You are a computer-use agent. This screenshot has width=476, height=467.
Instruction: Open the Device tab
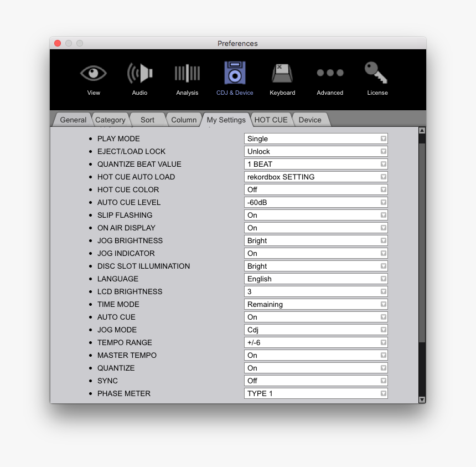pos(310,120)
